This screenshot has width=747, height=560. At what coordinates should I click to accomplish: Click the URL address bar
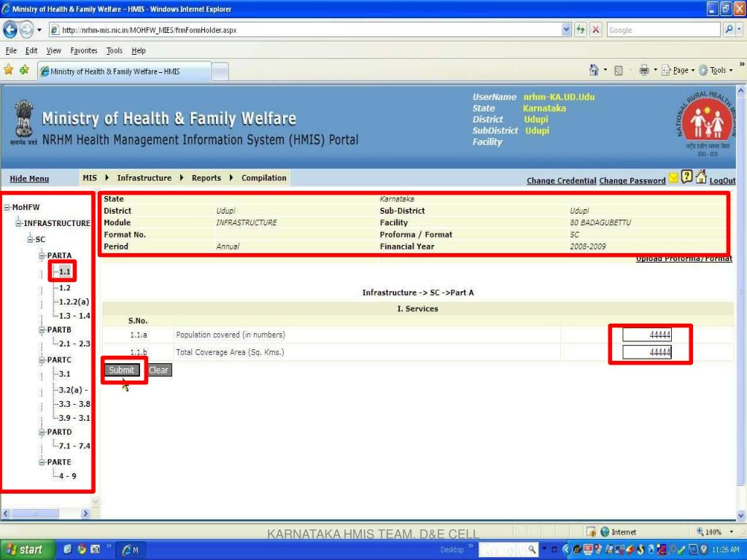pyautogui.click(x=305, y=30)
